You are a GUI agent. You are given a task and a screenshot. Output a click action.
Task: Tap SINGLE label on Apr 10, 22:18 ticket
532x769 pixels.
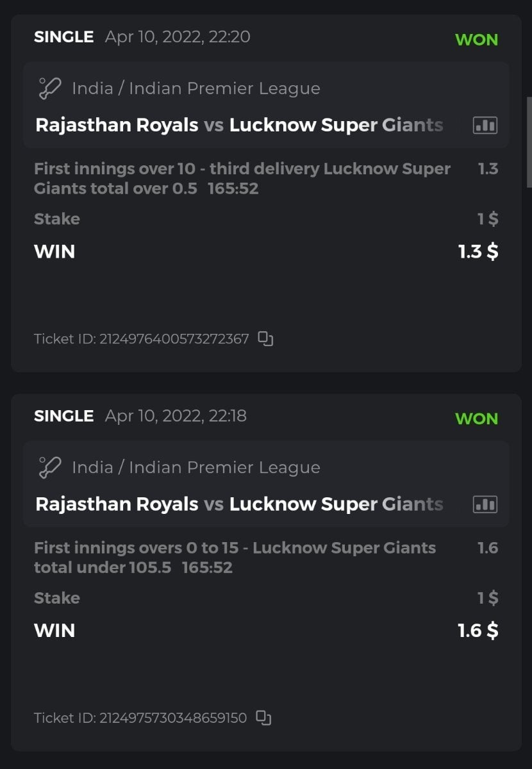coord(63,416)
